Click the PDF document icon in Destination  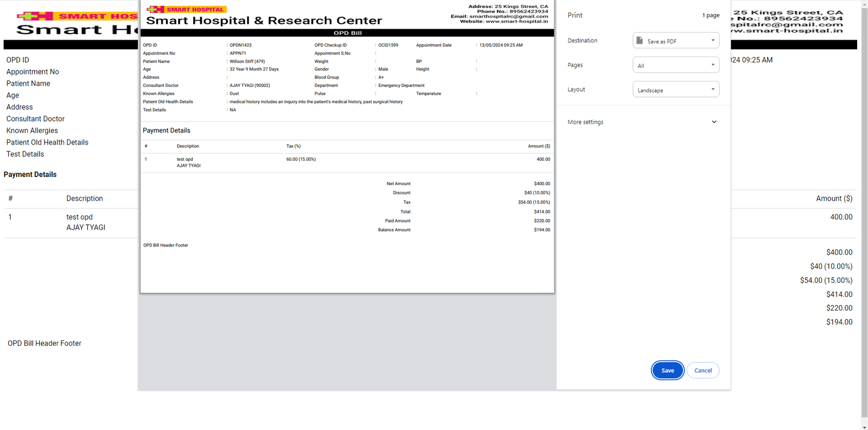click(x=640, y=41)
